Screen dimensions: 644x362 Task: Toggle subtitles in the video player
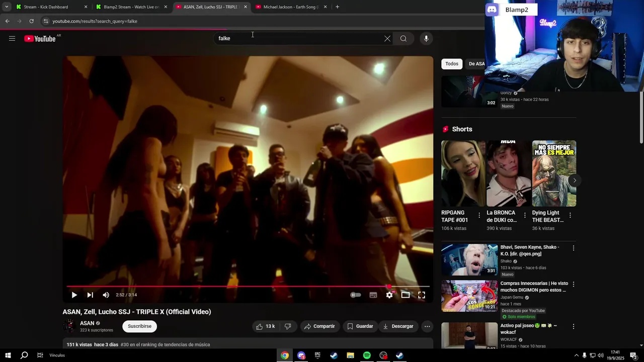[373, 295]
